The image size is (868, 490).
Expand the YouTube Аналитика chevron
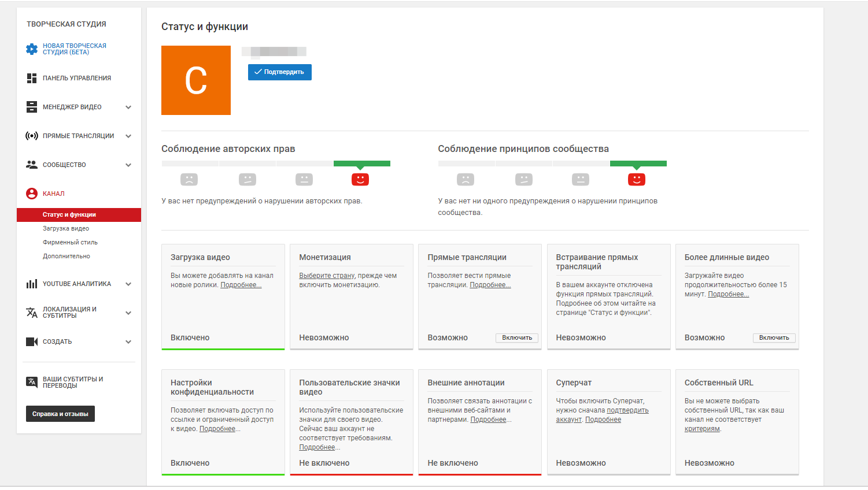[128, 284]
